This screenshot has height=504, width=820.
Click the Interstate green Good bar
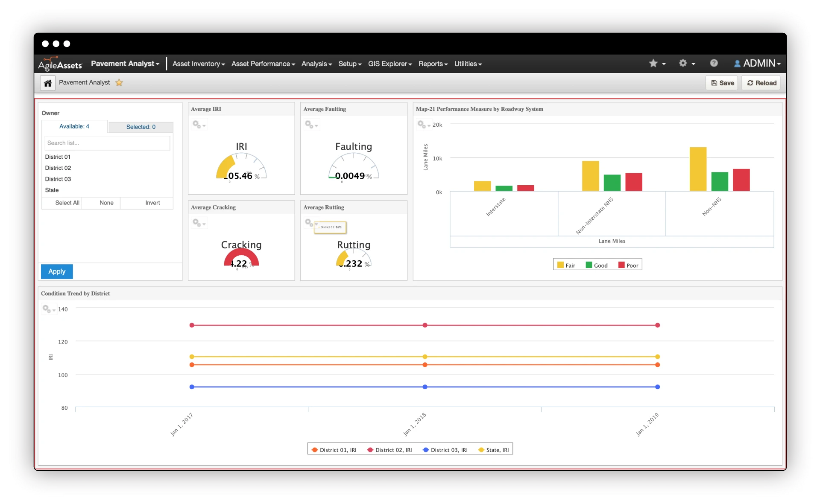(504, 188)
